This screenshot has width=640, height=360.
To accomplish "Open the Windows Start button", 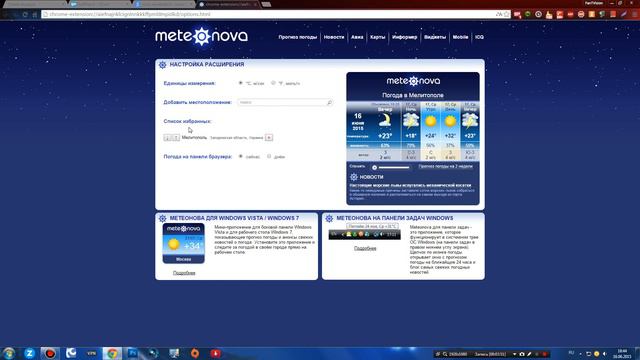I will point(9,353).
